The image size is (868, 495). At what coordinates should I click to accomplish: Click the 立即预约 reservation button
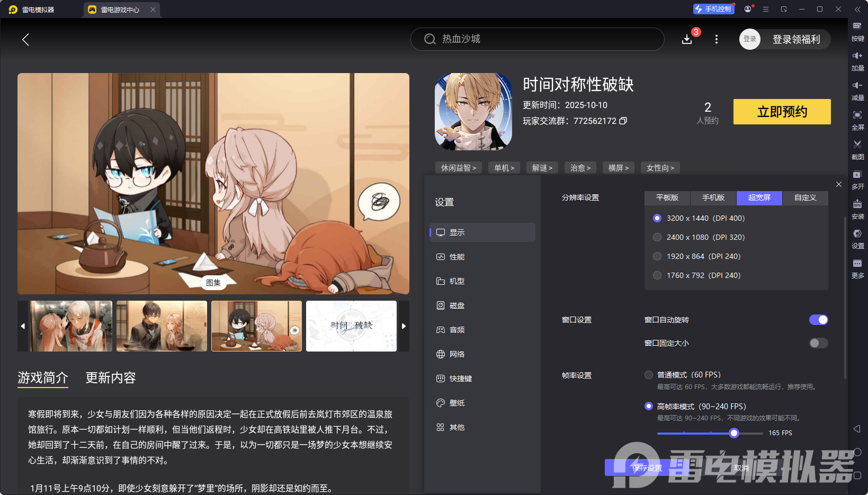click(782, 112)
